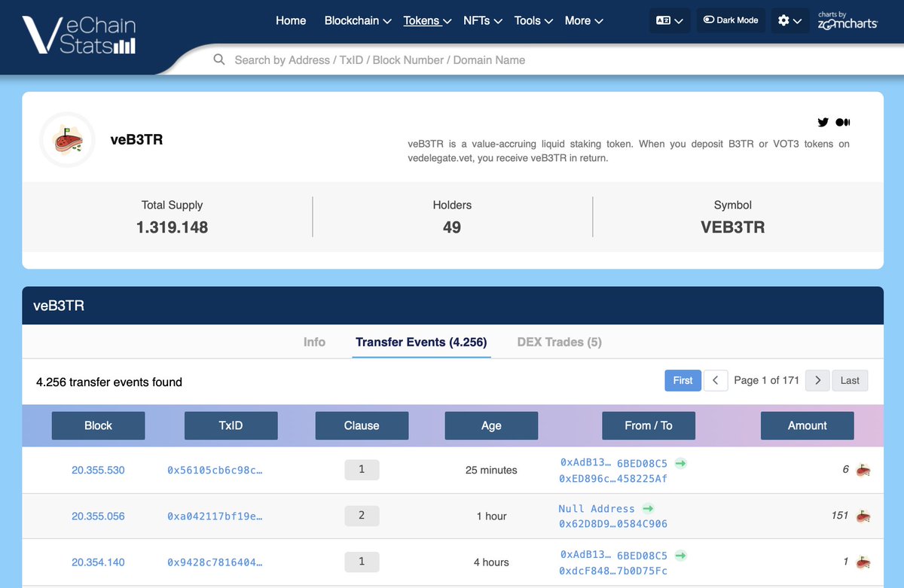The width and height of the screenshot is (904, 588).
Task: Open the Medium social link icon
Action: 844,122
